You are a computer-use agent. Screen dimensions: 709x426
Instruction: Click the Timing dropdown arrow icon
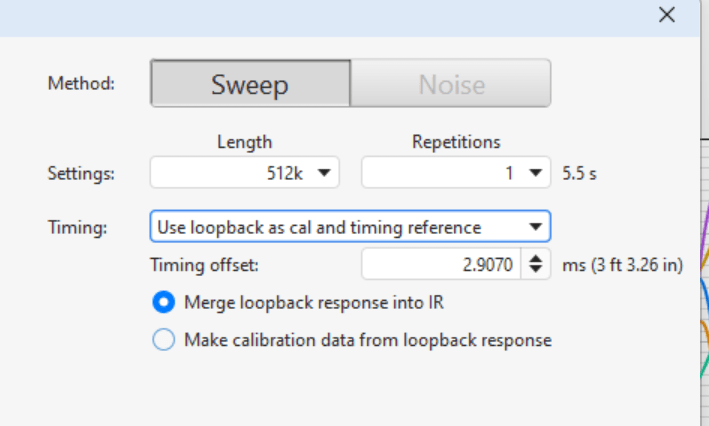[x=535, y=227]
